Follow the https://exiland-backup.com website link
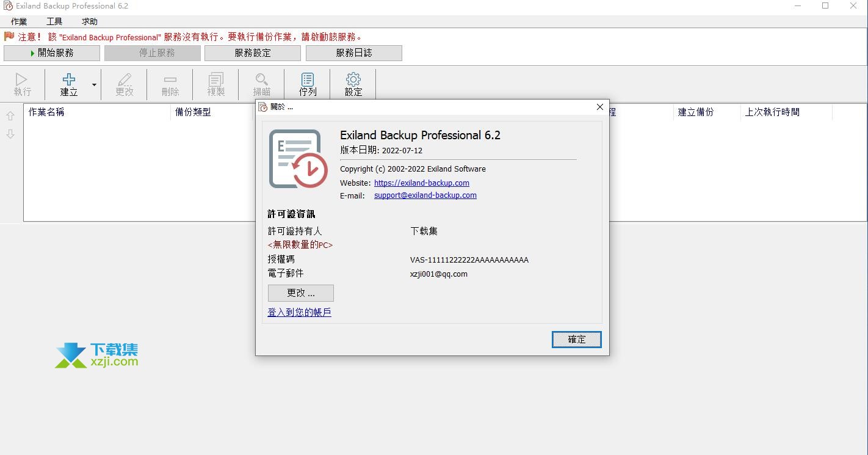Image resolution: width=868 pixels, height=455 pixels. 422,183
